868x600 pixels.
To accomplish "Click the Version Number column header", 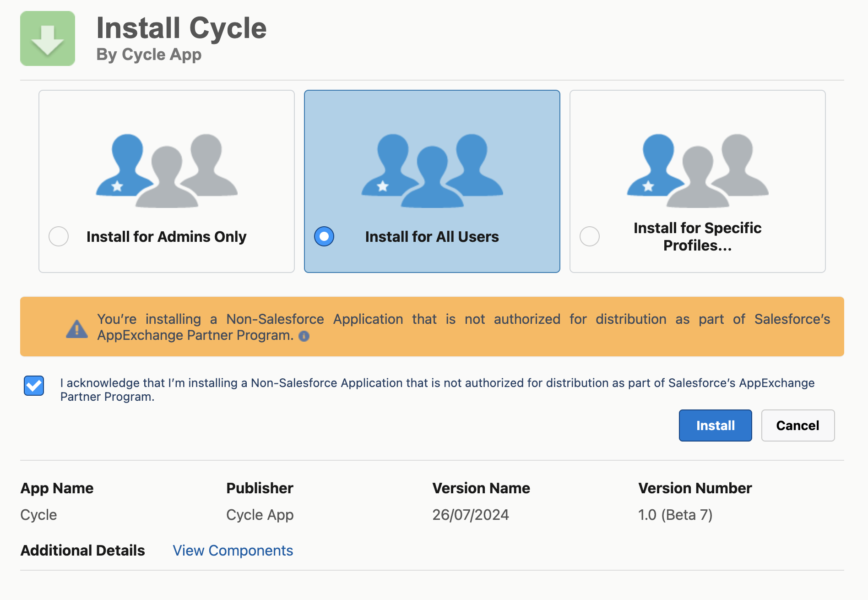I will pos(695,488).
